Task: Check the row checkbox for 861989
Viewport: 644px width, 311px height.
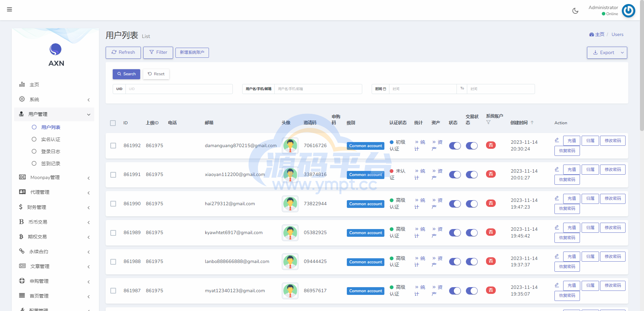Action: [x=113, y=233]
